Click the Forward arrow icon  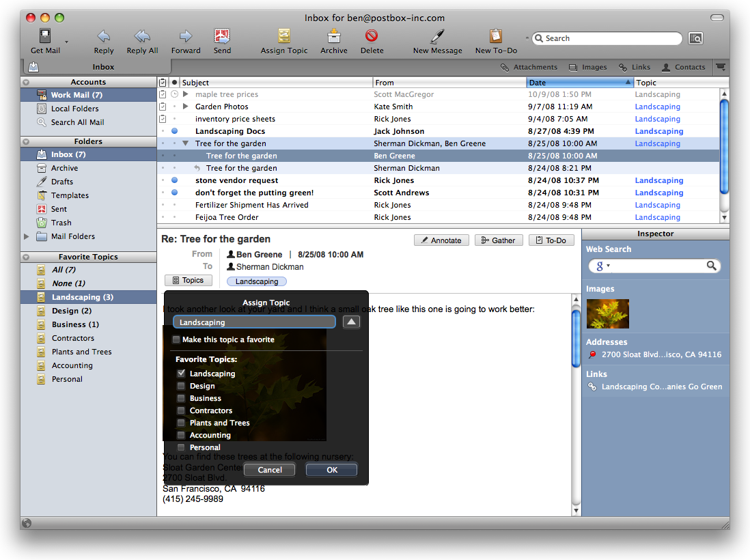pos(186,36)
